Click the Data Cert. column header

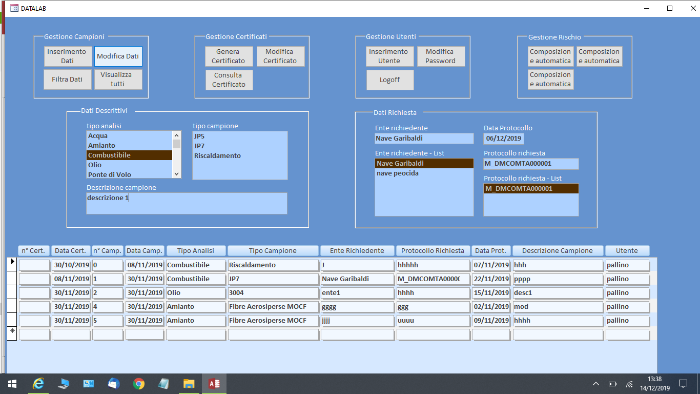[70, 251]
